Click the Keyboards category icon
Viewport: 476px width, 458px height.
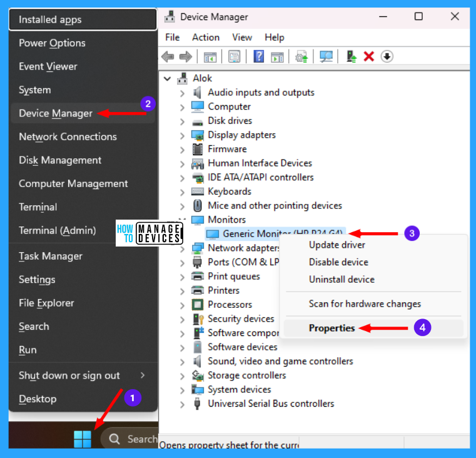198,191
